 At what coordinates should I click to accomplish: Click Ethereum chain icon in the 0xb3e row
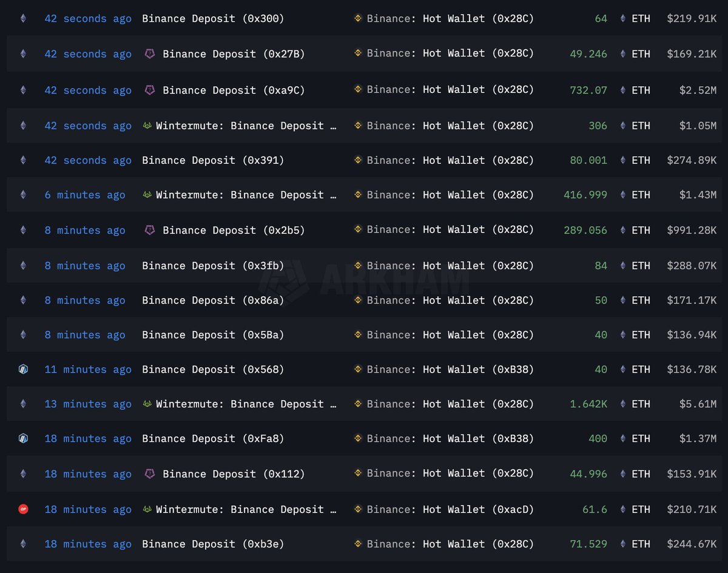(x=23, y=544)
